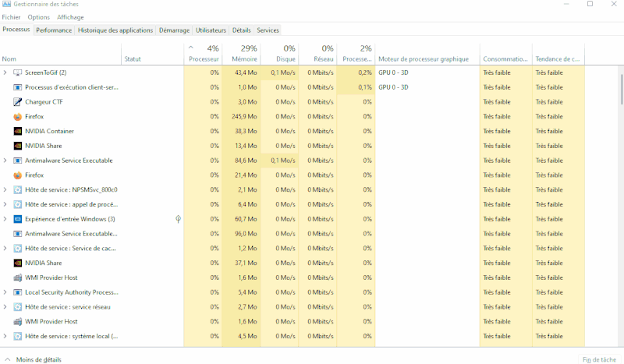Click the first WMI Provider Host icon
624x364 pixels.
(18, 277)
